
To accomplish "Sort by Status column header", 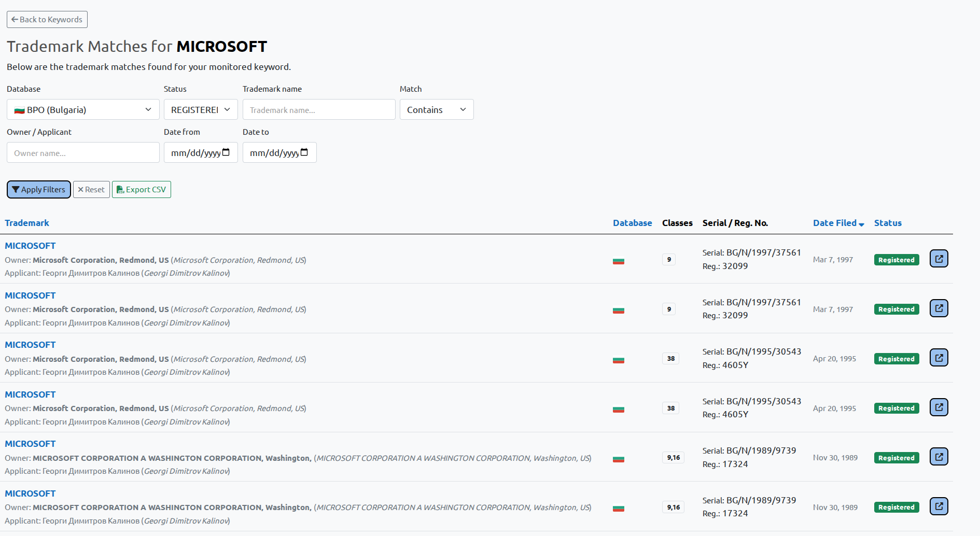I will click(887, 223).
